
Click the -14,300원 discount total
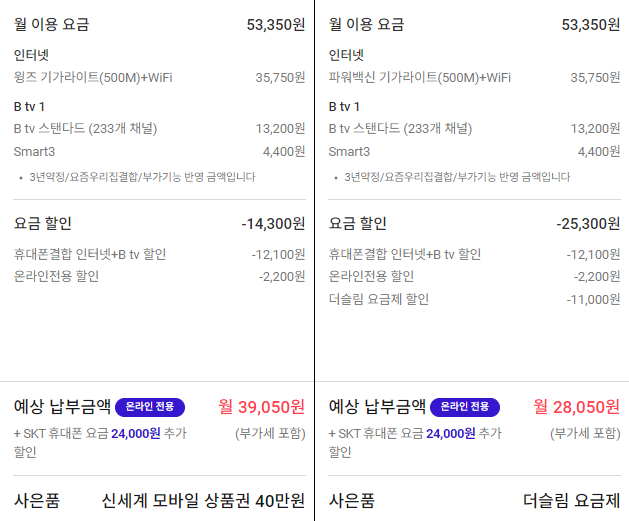pos(273,224)
